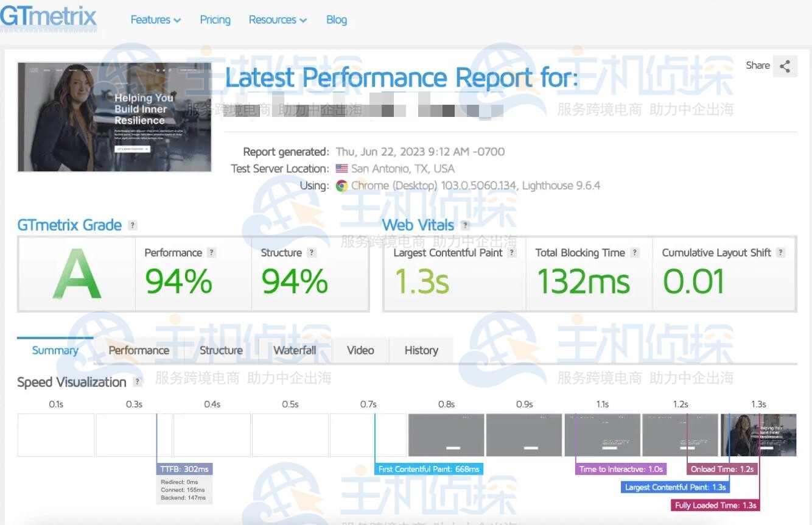Switch to the Waterfall tab
The image size is (812, 525).
point(295,350)
